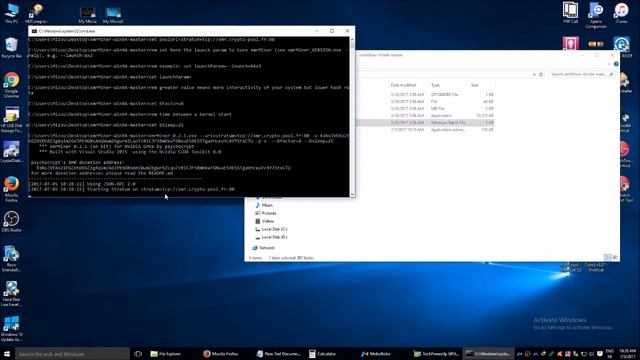Switch to Mozilla Firefox on the taskbar
Image resolution: width=640 pixels, height=360 pixels.
coord(221,354)
